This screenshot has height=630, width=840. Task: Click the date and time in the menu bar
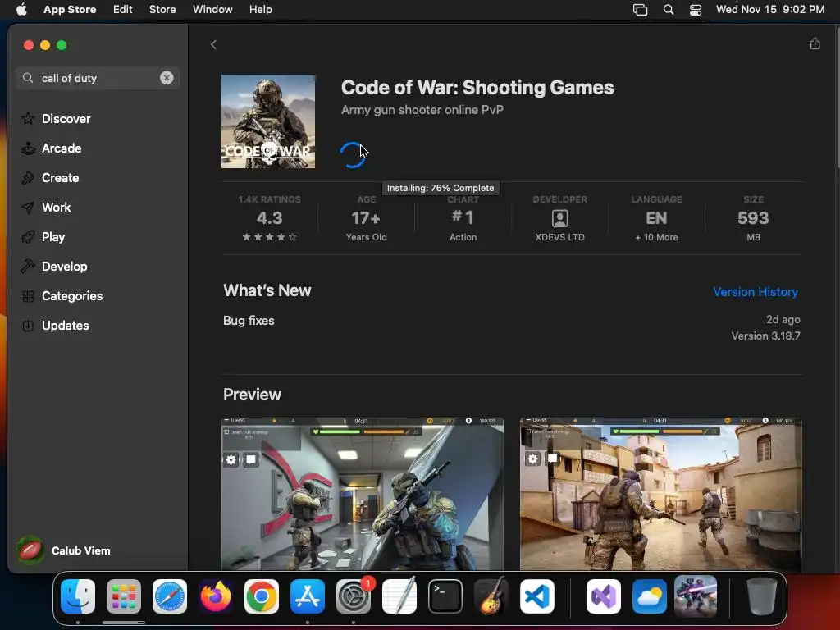point(770,10)
